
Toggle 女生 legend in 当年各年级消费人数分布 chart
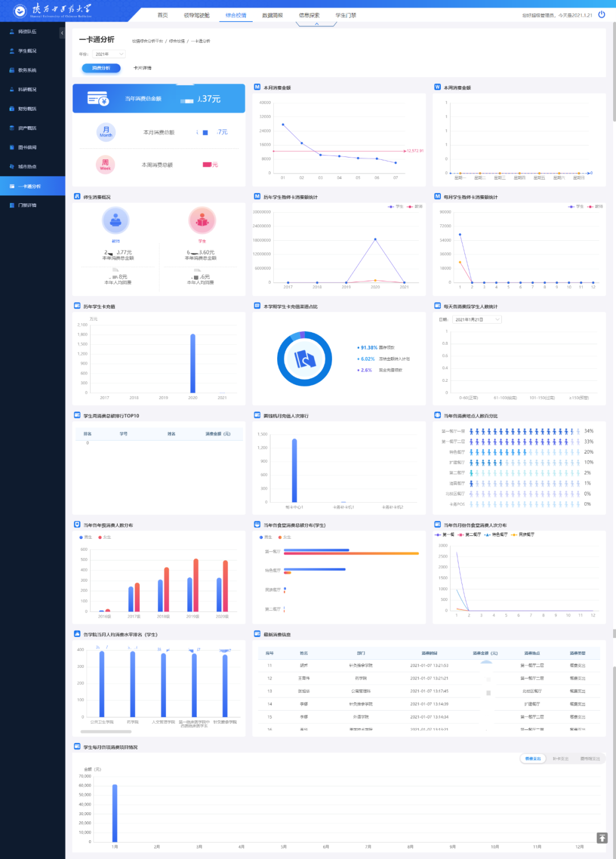point(104,537)
